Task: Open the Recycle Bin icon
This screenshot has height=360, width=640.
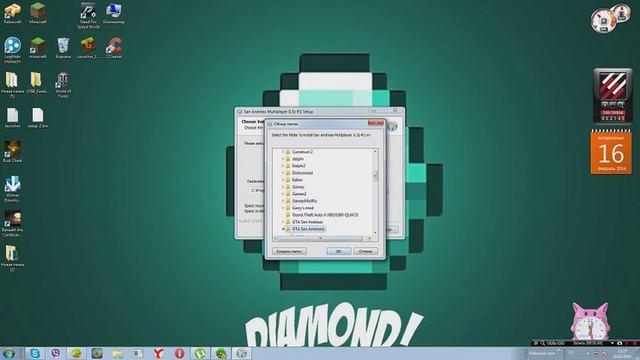Action: tap(63, 48)
